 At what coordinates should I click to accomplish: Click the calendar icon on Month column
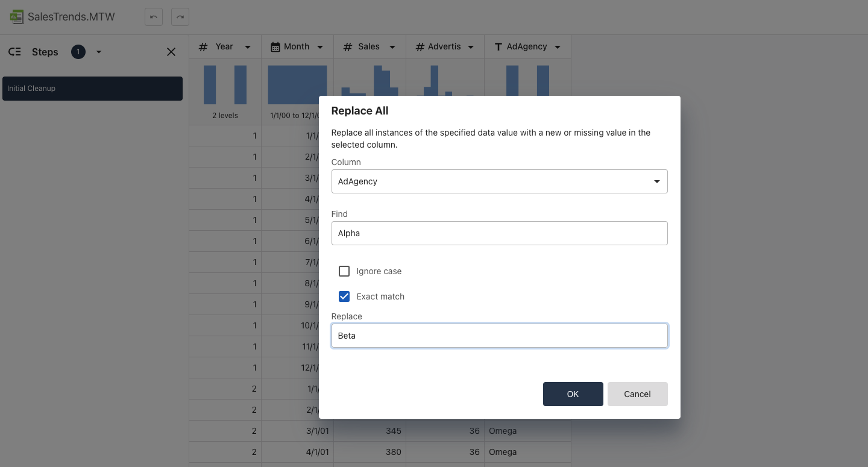(275, 46)
